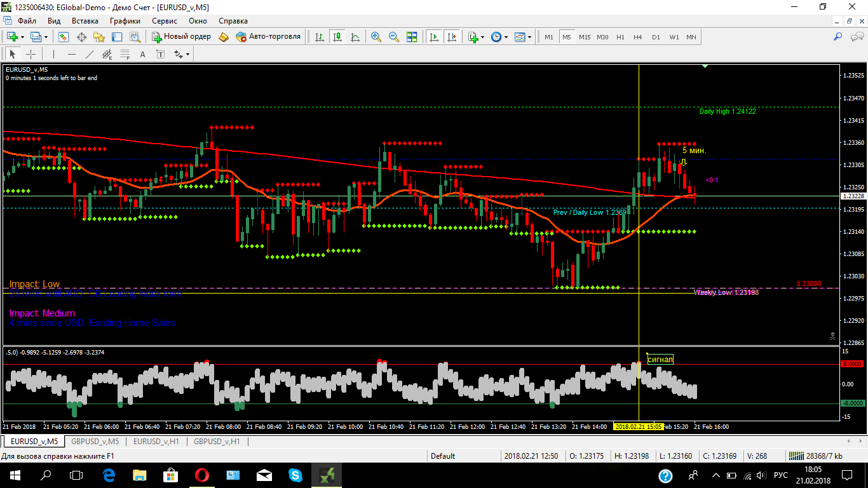The image size is (868, 488).
Task: Toggle candlestick chart mode
Action: [337, 37]
